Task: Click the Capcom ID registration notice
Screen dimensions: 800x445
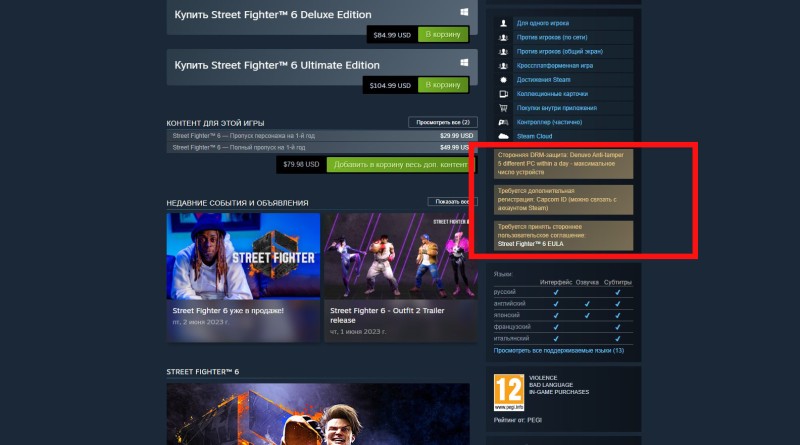Action: (x=563, y=200)
